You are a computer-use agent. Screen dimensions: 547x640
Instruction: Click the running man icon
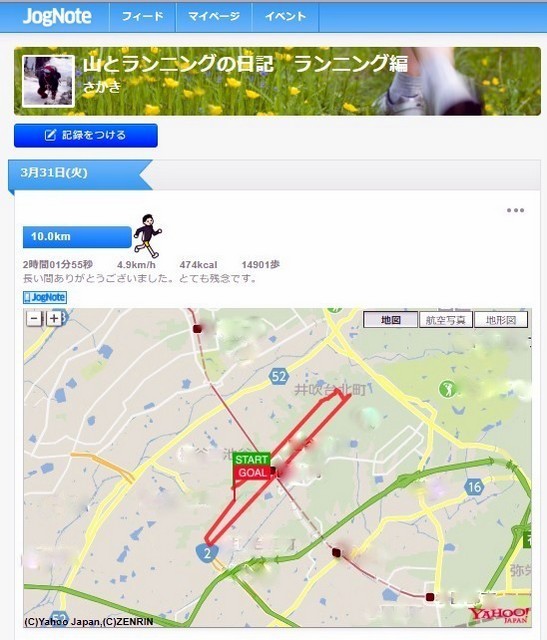[x=147, y=236]
